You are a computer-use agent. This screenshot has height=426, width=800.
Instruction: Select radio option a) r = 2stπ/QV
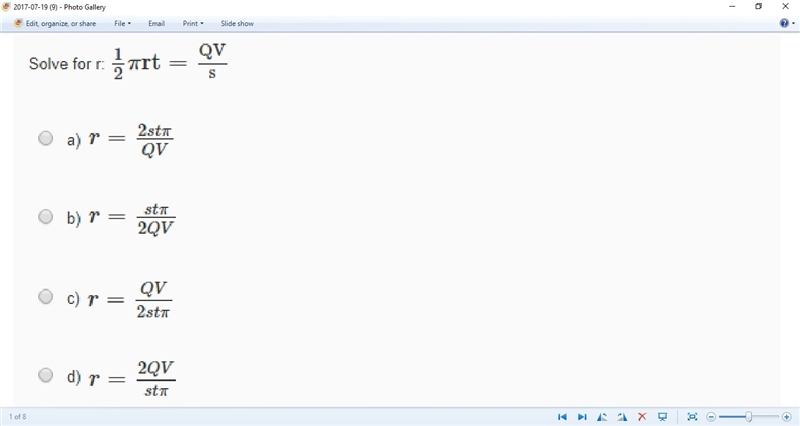click(45, 138)
